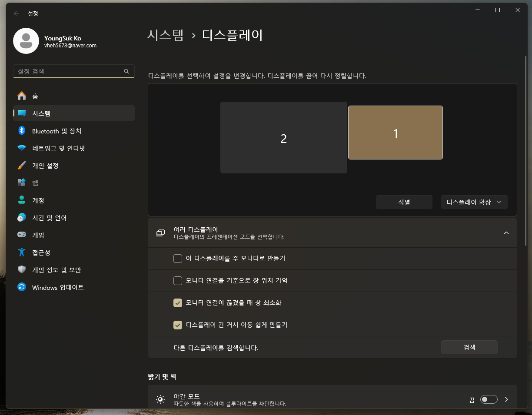Open Windows 업데이트 page
532x415 pixels.
click(74, 287)
